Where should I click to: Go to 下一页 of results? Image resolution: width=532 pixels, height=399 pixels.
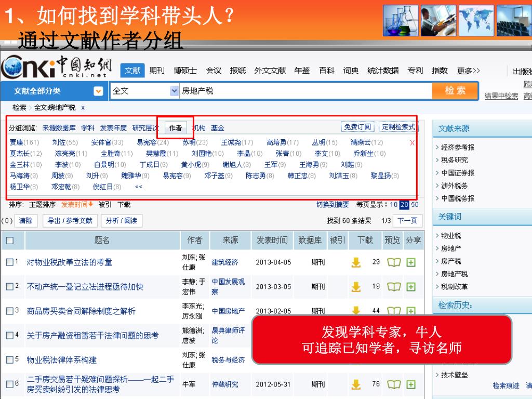coord(407,220)
